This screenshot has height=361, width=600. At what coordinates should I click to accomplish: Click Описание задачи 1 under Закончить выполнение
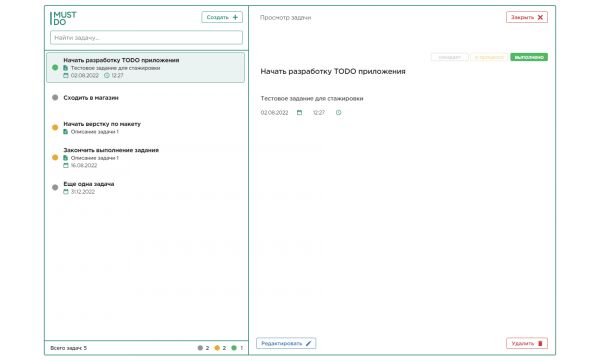pyautogui.click(x=95, y=158)
